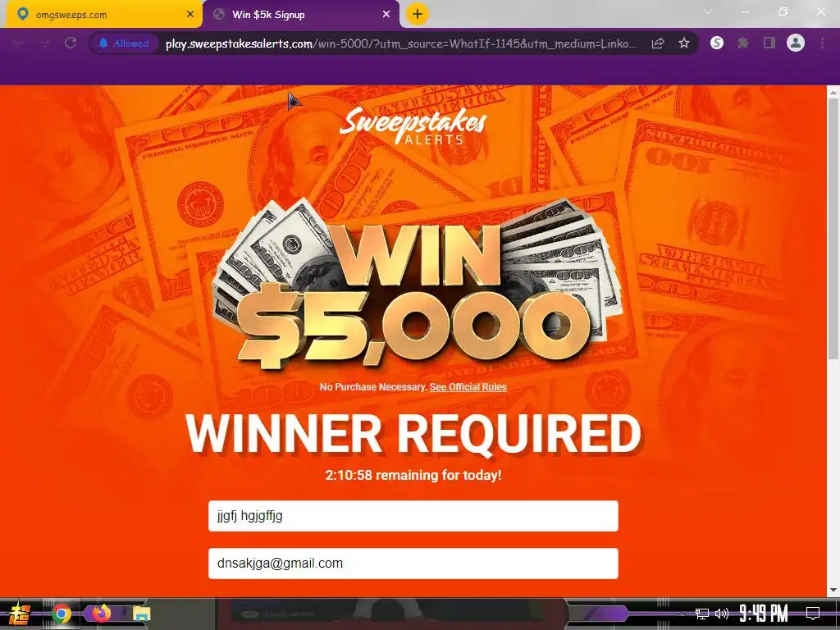Select the Win $5k Signup tab
The image size is (840, 630).
point(301,15)
